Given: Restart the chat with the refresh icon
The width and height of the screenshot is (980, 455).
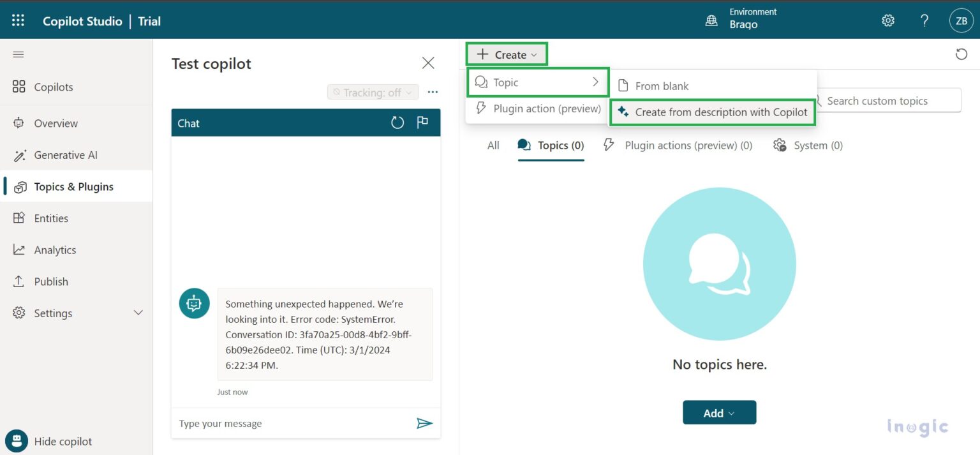Looking at the screenshot, I should click(x=397, y=123).
